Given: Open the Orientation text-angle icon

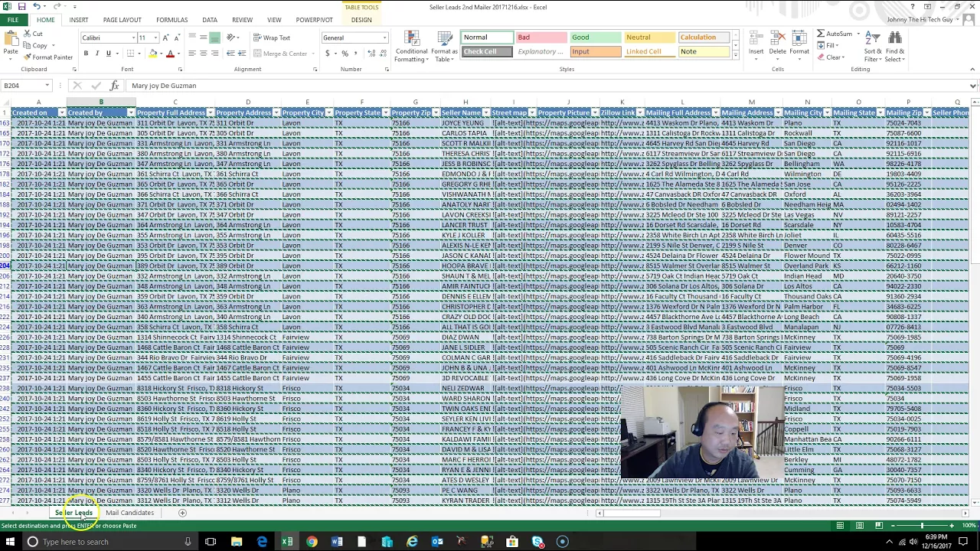Looking at the screenshot, I should click(232, 37).
